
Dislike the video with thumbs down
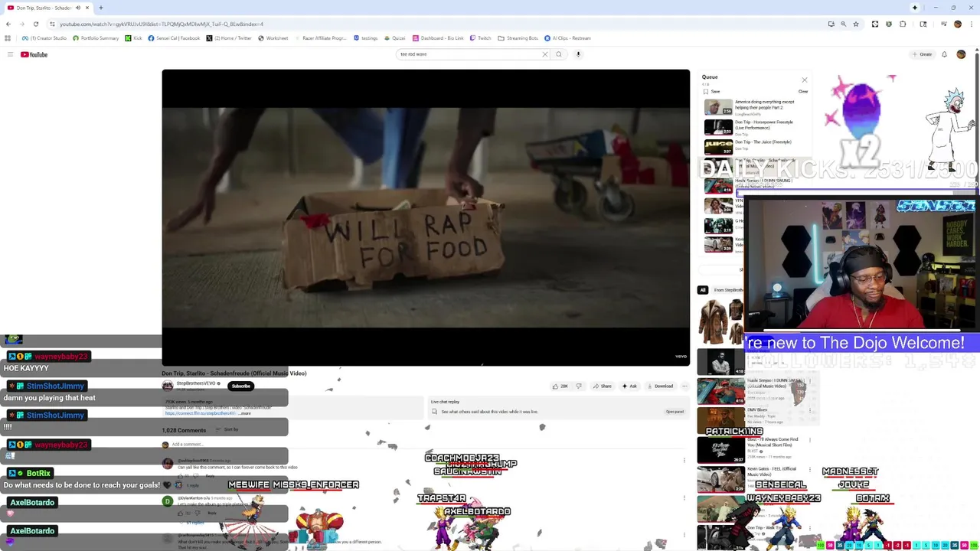(579, 386)
